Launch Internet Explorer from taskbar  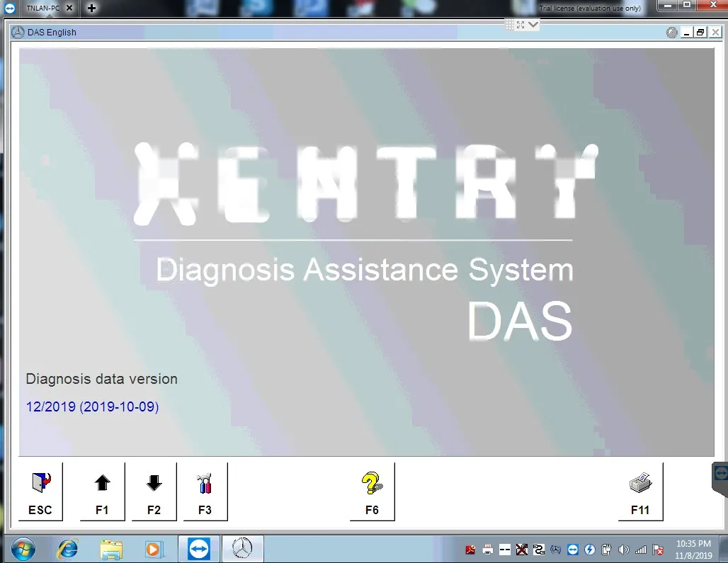click(x=68, y=550)
